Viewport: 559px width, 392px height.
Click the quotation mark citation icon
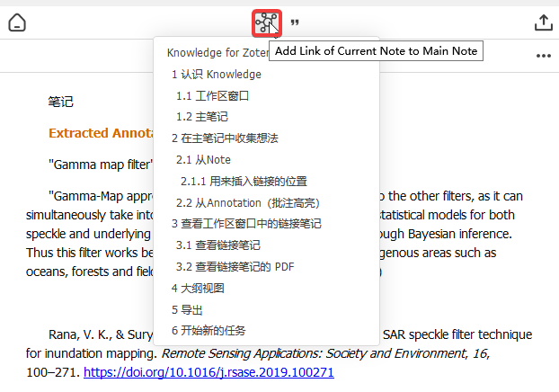[295, 22]
